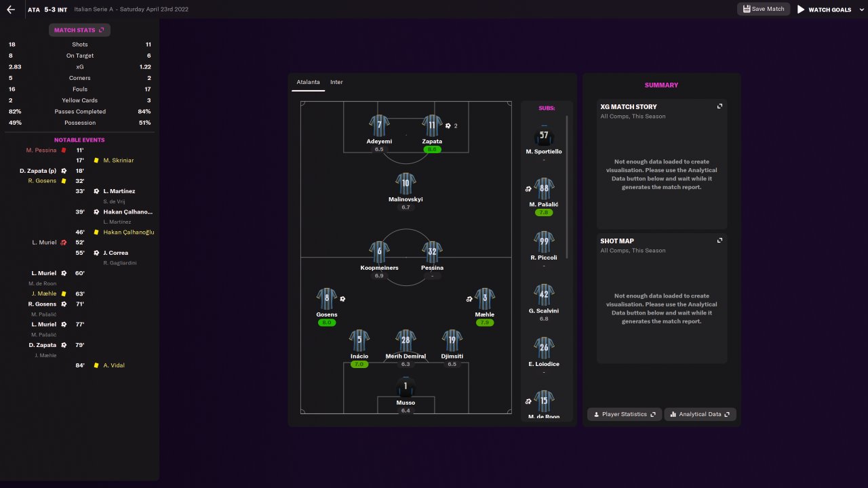Image resolution: width=868 pixels, height=488 pixels.
Task: Click Mæhle's number 3 shirt on the pitch
Action: pos(485,299)
